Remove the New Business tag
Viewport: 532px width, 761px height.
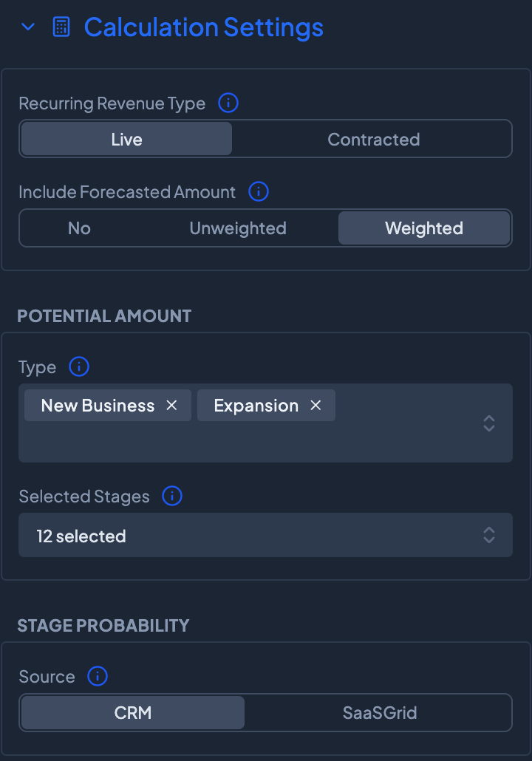171,406
